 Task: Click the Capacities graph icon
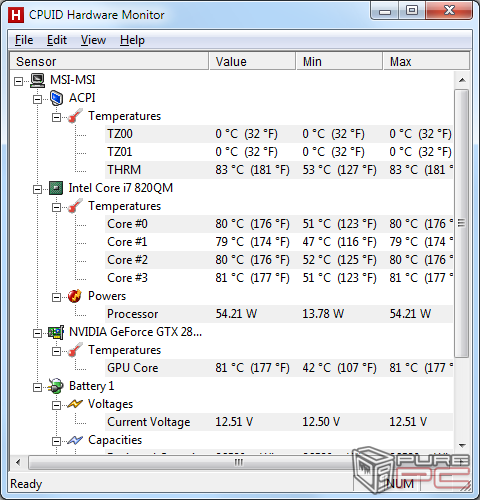[x=75, y=440]
